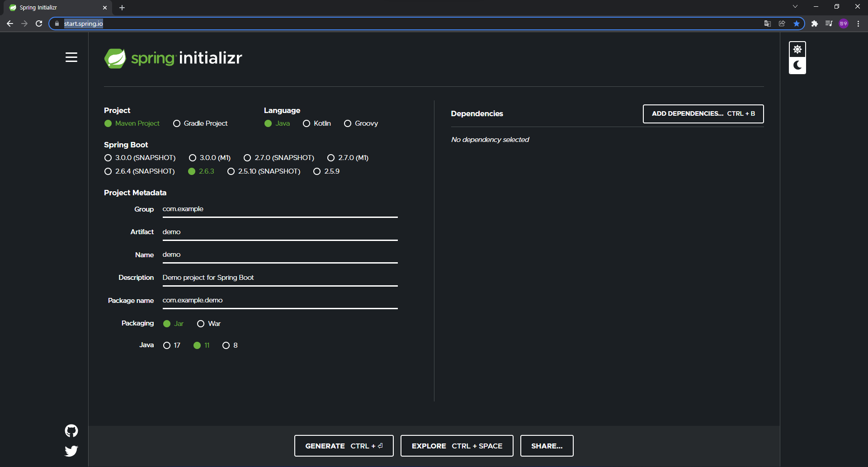868x467 pixels.
Task: Switch to dark theme moon icon
Action: pos(797,66)
